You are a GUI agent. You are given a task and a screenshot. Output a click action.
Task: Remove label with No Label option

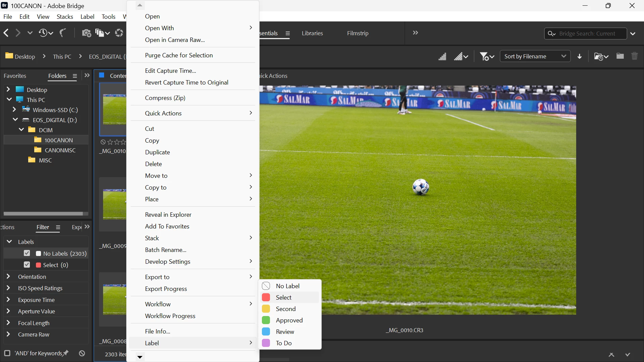290,286
